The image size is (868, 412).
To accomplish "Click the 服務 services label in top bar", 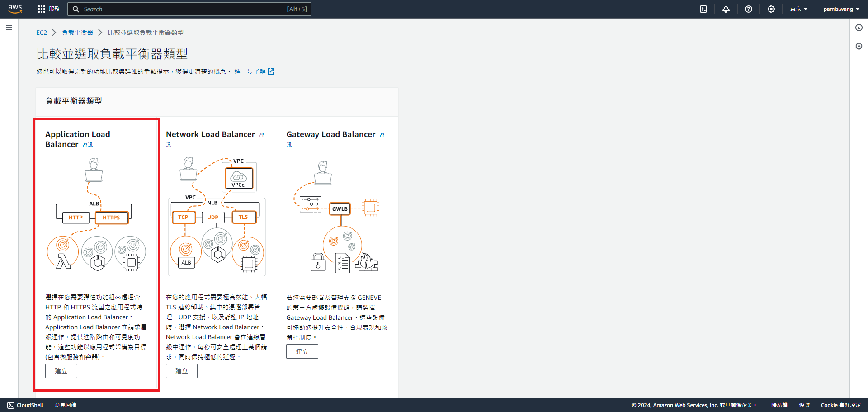I will [54, 9].
